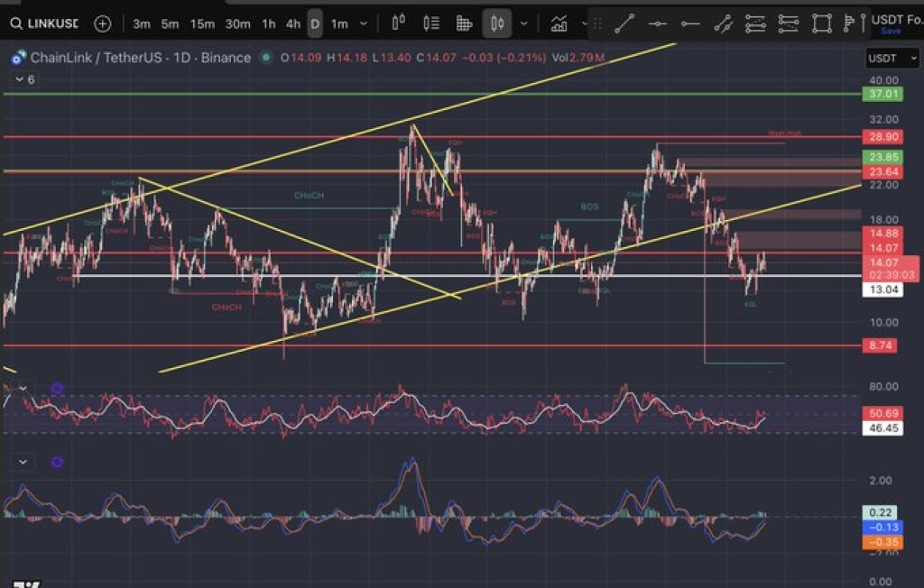Click the add symbol plus icon

103,23
